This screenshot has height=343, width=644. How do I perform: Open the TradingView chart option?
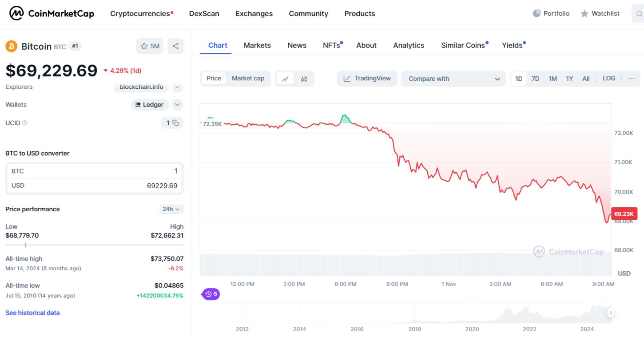[367, 78]
